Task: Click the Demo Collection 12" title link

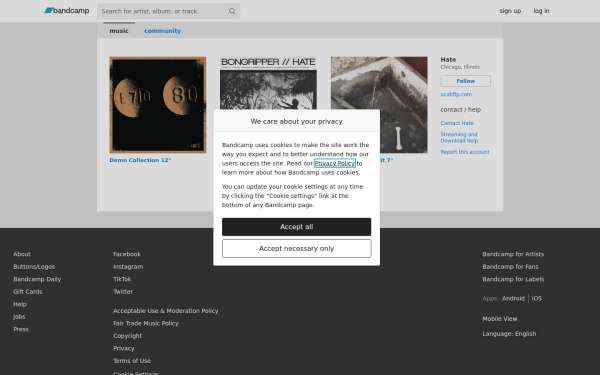Action: (140, 160)
